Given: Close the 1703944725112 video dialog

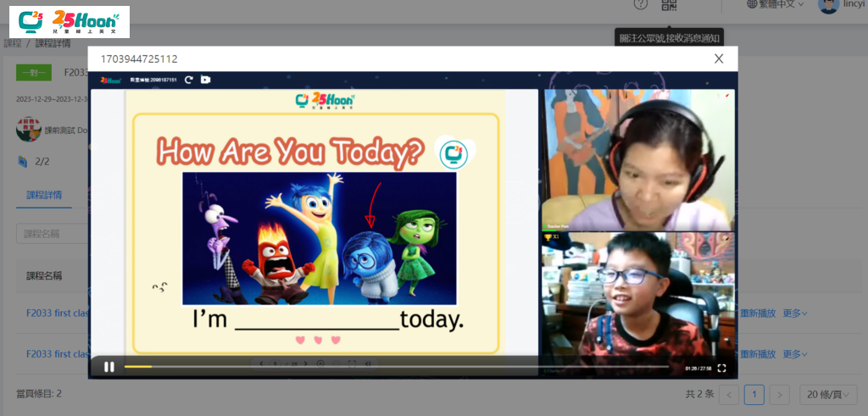Looking at the screenshot, I should tap(719, 58).
